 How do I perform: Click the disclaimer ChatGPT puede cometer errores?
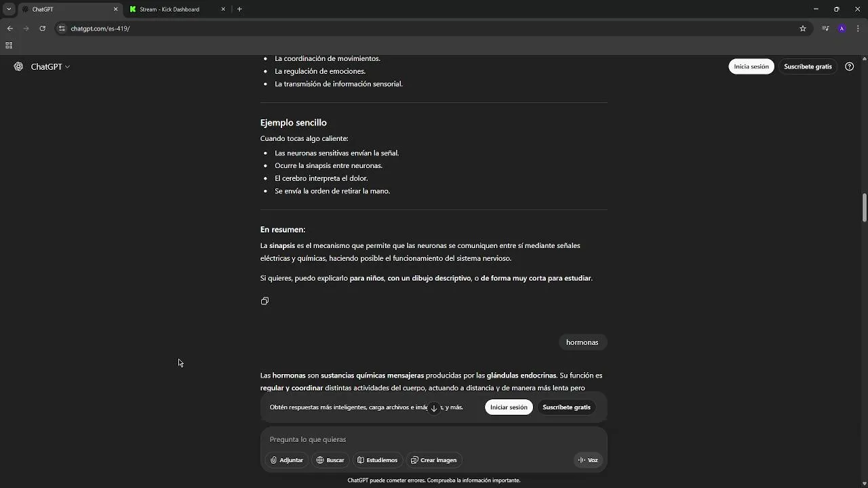434,480
